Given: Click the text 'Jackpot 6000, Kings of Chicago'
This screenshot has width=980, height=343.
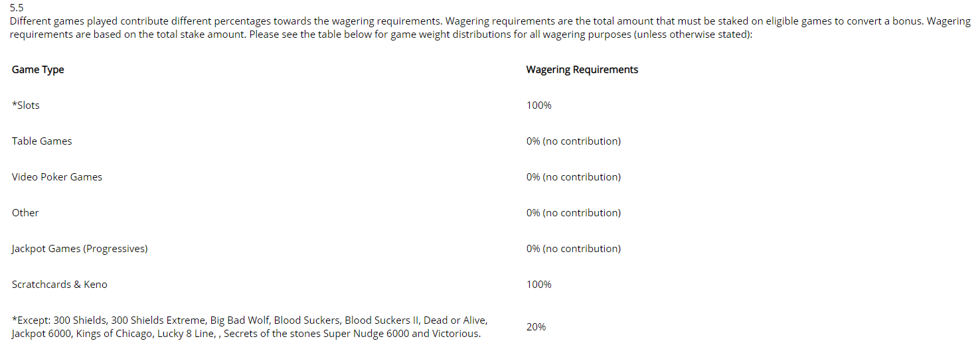Looking at the screenshot, I should click(x=82, y=334).
